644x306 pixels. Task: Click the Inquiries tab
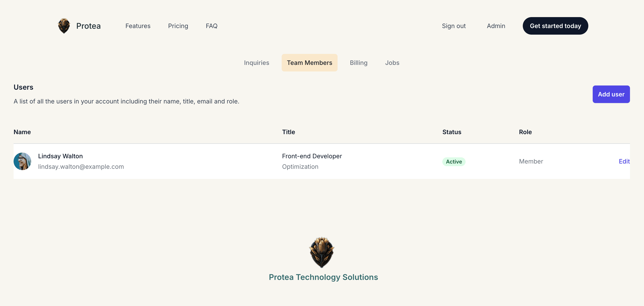point(257,62)
